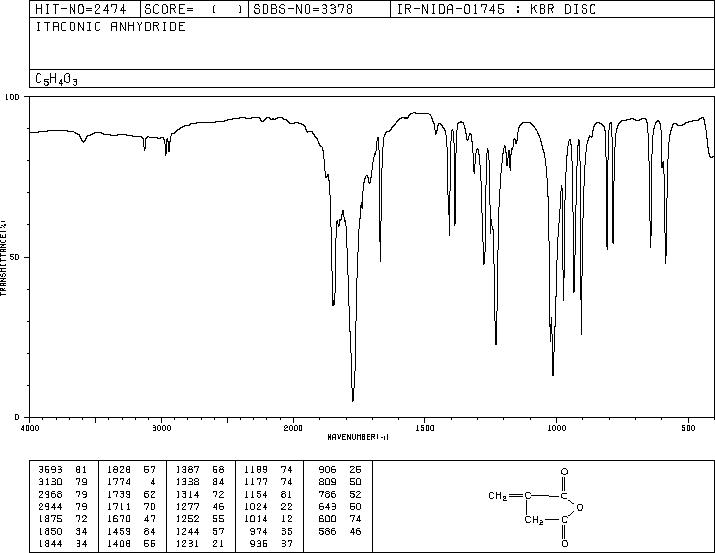Click the 2000 tick label on axis
Viewport: 715px width, 553px height.
[293, 428]
